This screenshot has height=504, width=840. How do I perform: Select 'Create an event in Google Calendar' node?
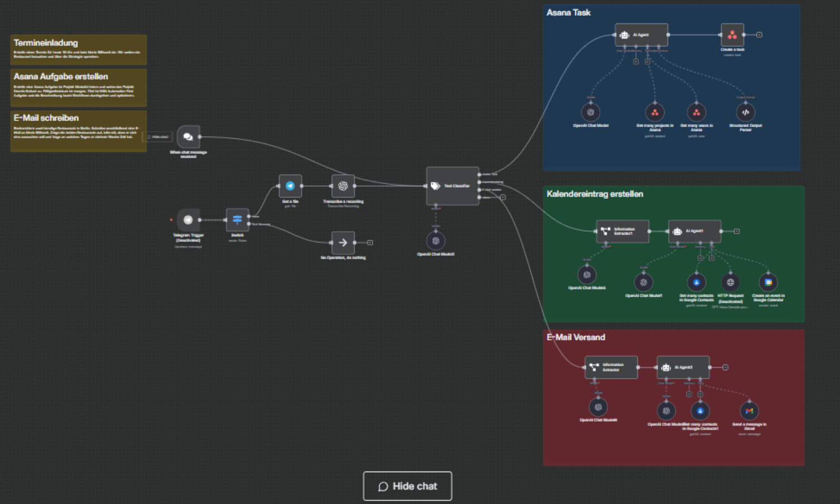click(x=768, y=282)
